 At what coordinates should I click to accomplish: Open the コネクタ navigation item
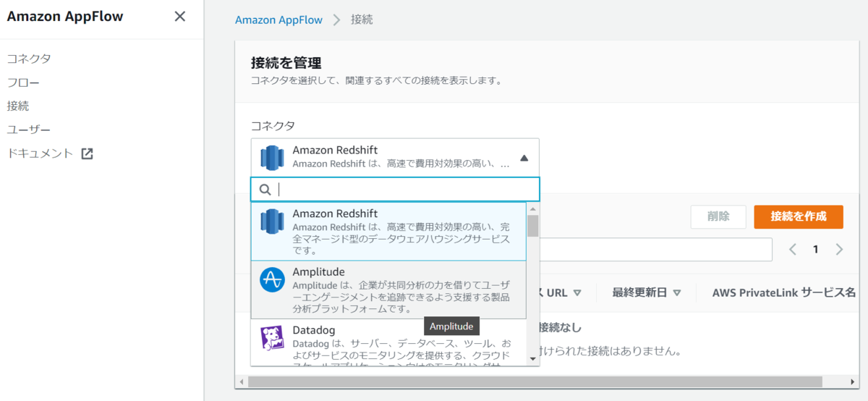click(29, 59)
